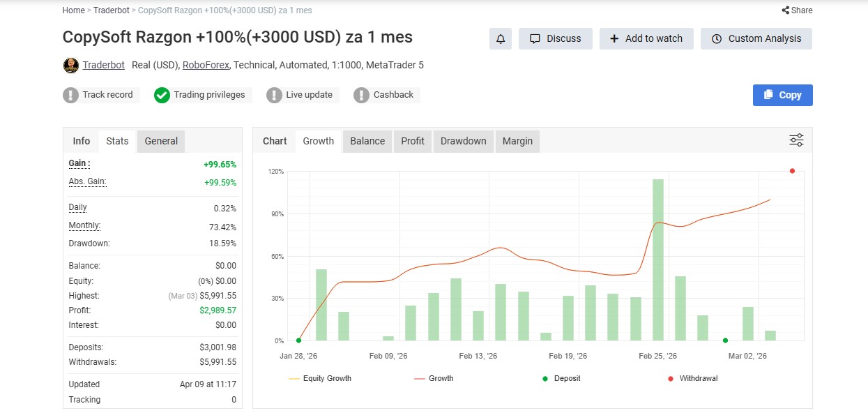Click the Share link

797,10
